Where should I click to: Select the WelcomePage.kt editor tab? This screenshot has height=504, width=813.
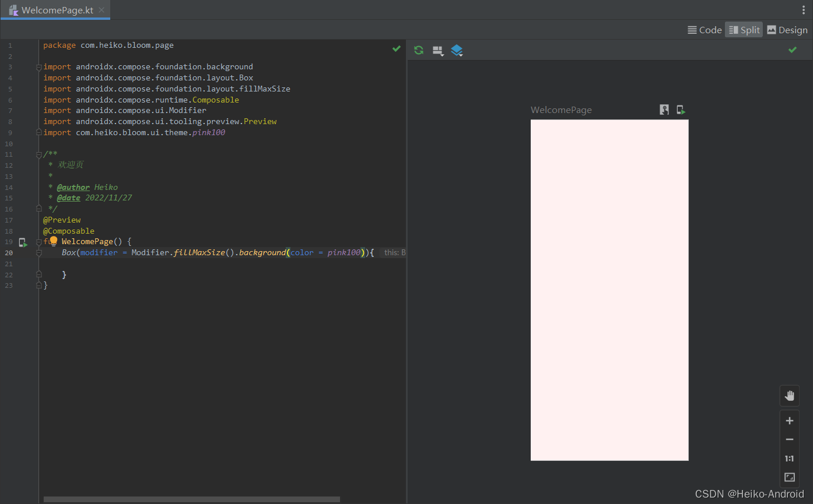pyautogui.click(x=57, y=10)
